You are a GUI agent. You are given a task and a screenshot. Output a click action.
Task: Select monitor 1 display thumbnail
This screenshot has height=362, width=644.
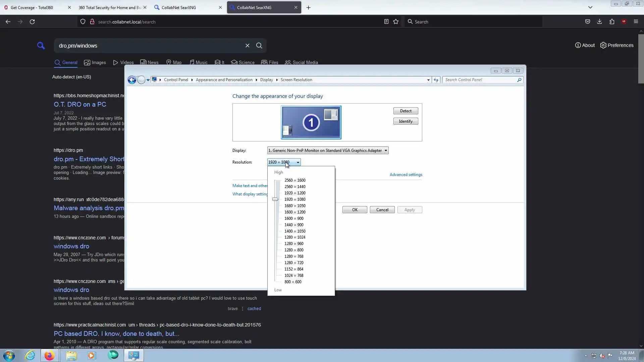tap(311, 122)
